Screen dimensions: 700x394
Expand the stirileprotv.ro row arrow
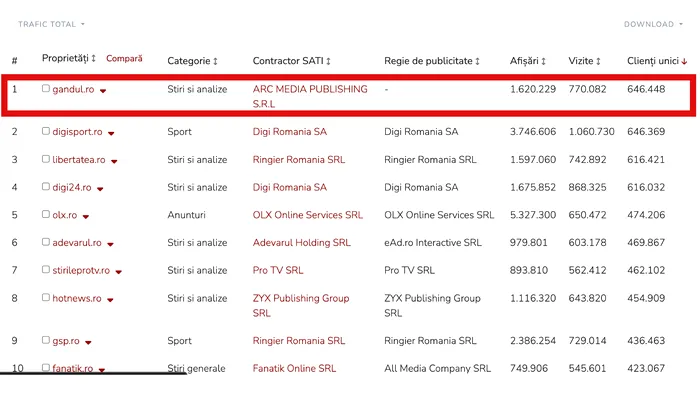tap(119, 272)
